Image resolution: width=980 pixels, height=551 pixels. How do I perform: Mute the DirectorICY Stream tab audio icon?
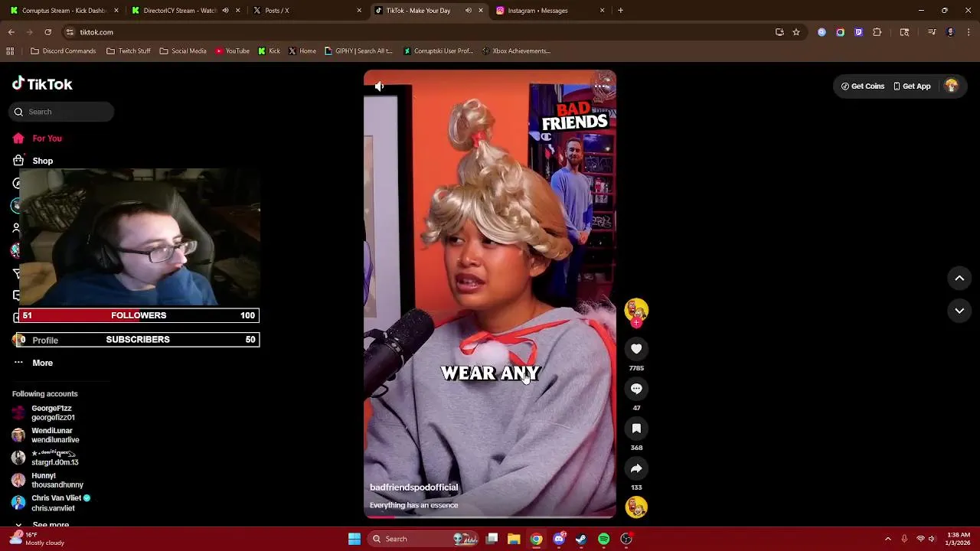pos(225,11)
